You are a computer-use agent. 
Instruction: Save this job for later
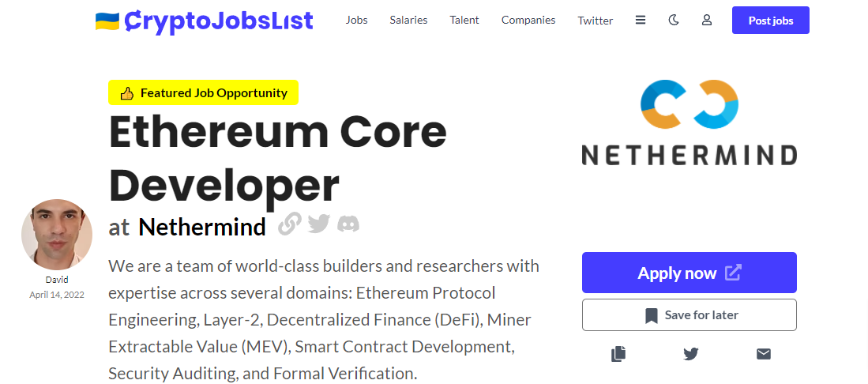point(690,314)
